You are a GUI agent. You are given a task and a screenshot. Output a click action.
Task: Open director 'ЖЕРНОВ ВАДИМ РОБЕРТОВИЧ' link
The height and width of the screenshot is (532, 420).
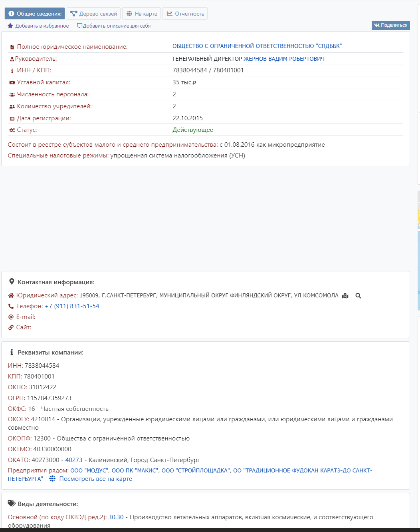coord(284,59)
